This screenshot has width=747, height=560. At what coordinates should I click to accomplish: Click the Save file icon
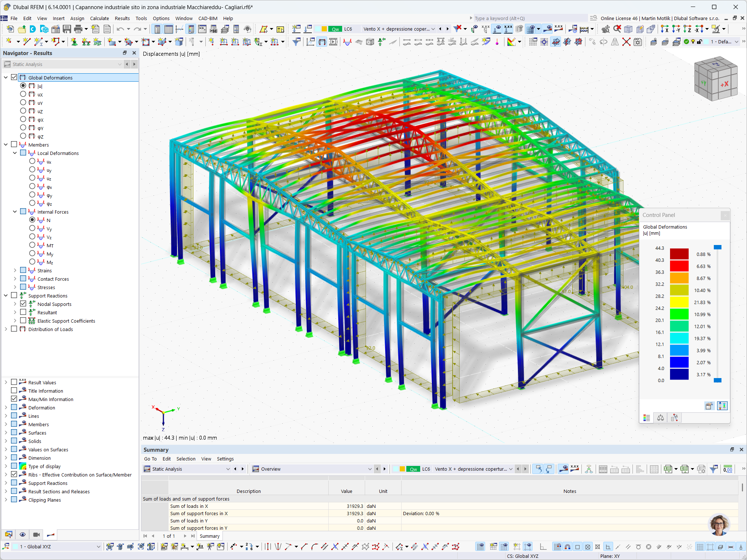[67, 29]
